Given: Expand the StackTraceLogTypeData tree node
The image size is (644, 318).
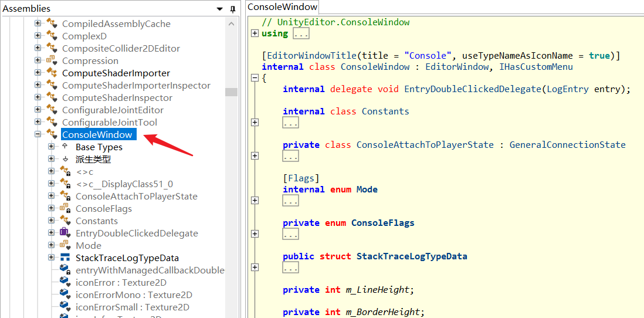Looking at the screenshot, I should (51, 257).
